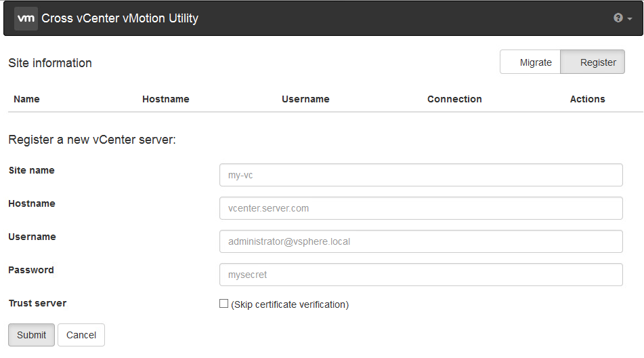Click the Cross vCenter vMotion Utility title
The image size is (644, 358).
coord(120,18)
